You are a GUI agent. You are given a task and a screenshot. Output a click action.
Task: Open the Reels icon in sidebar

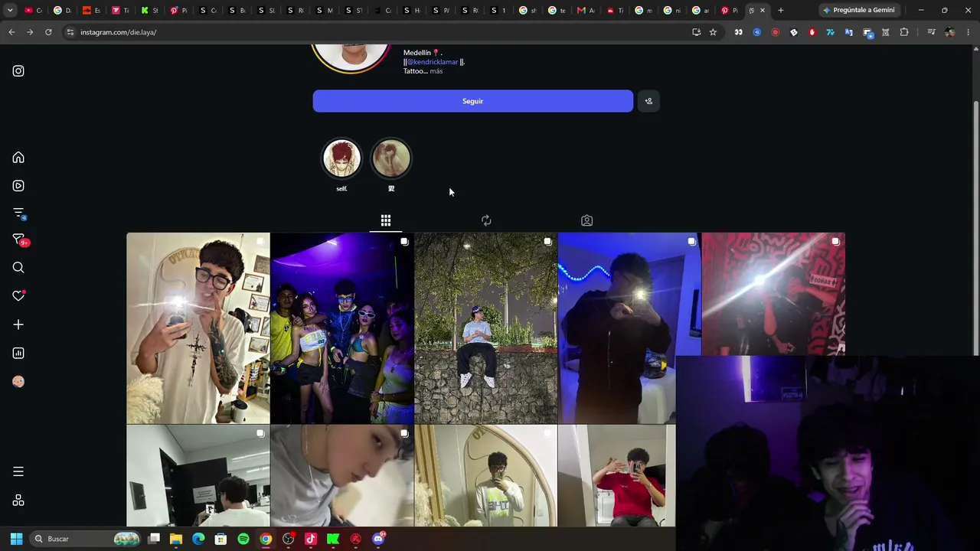(18, 186)
